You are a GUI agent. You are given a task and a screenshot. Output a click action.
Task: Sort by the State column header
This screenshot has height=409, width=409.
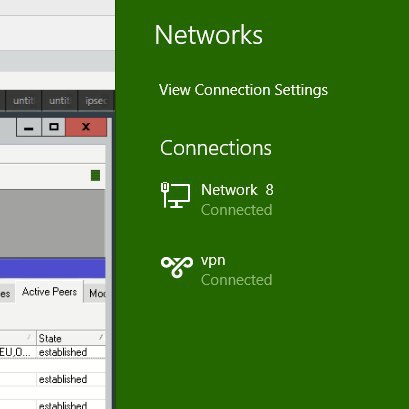pyautogui.click(x=71, y=338)
